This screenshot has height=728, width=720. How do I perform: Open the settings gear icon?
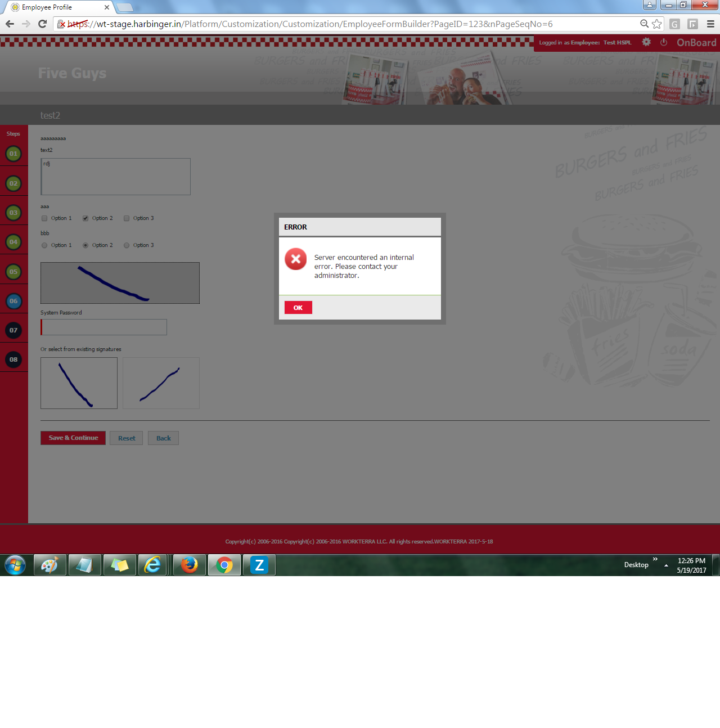click(646, 42)
